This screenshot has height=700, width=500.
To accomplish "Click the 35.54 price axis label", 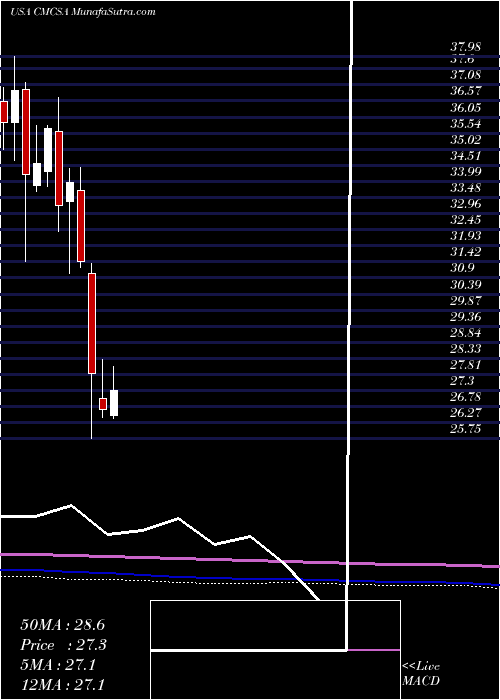I will (466, 124).
